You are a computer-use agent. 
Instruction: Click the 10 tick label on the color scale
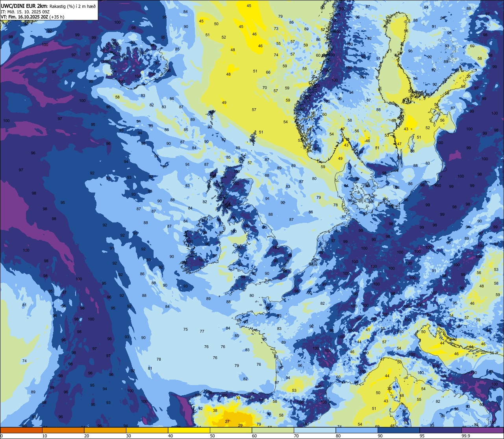click(45, 436)
